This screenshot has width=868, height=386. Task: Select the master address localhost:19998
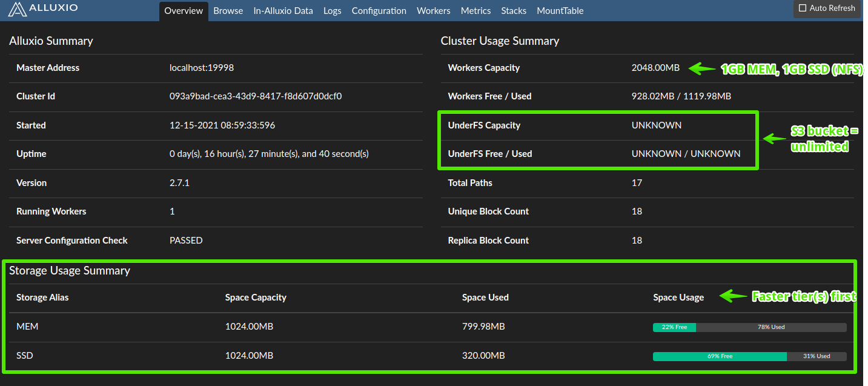click(202, 68)
